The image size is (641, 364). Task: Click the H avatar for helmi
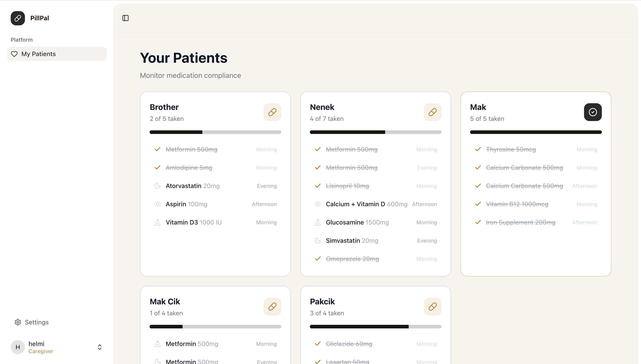coord(18,347)
